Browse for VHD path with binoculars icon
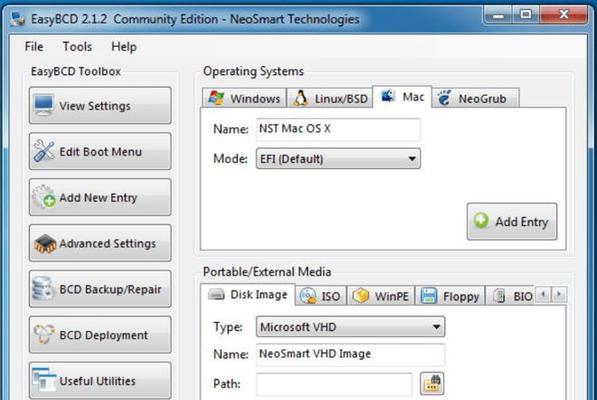The width and height of the screenshot is (597, 400). (432, 384)
